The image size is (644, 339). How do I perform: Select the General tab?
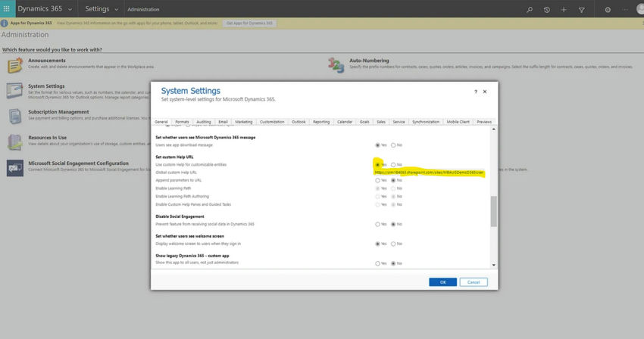161,122
